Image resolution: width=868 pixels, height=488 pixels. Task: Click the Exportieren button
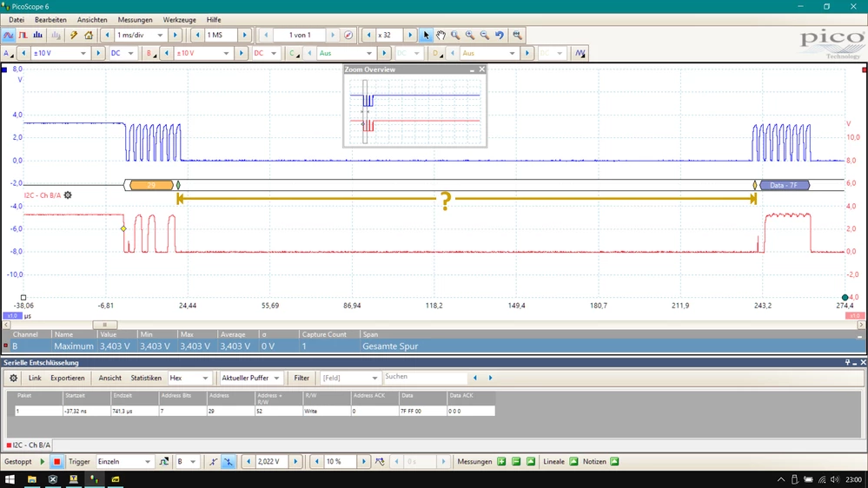coord(68,378)
